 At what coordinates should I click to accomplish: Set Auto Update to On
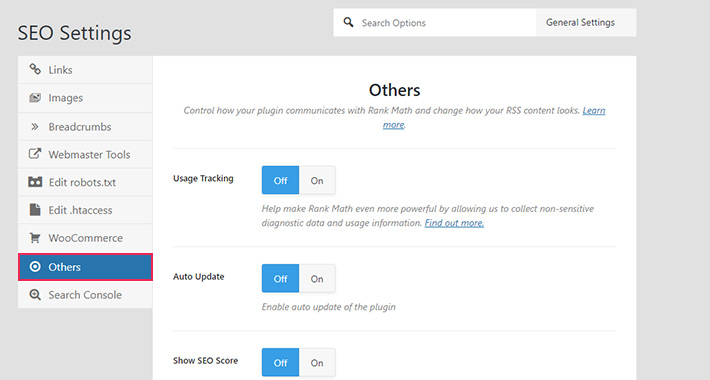tap(317, 279)
